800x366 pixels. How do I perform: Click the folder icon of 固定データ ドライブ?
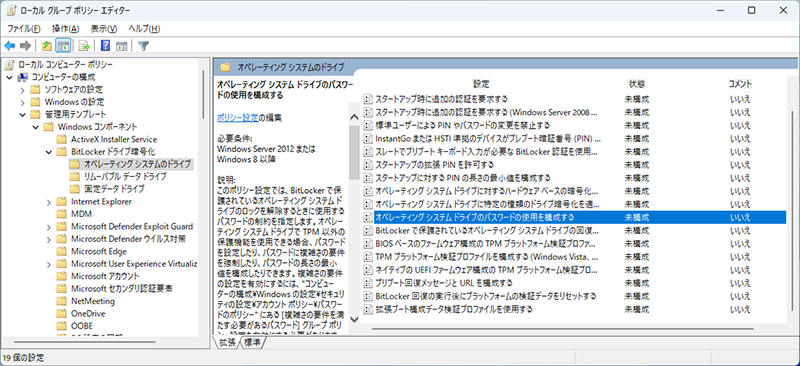[74, 189]
